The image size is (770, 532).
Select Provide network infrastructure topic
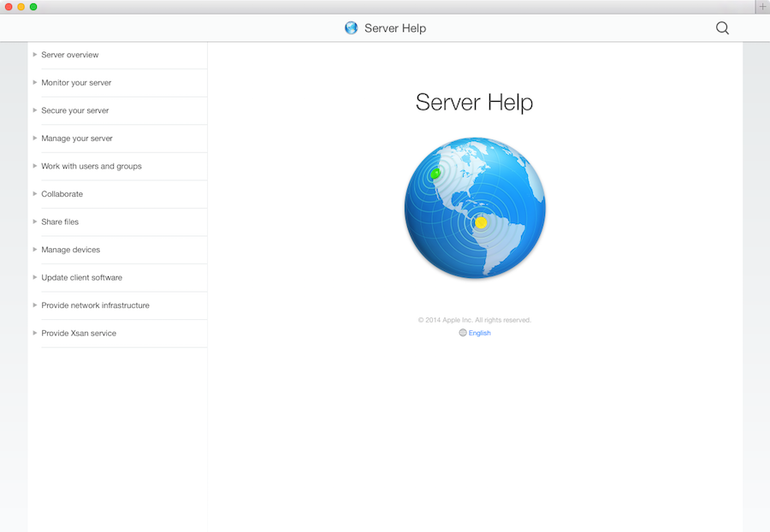(95, 305)
